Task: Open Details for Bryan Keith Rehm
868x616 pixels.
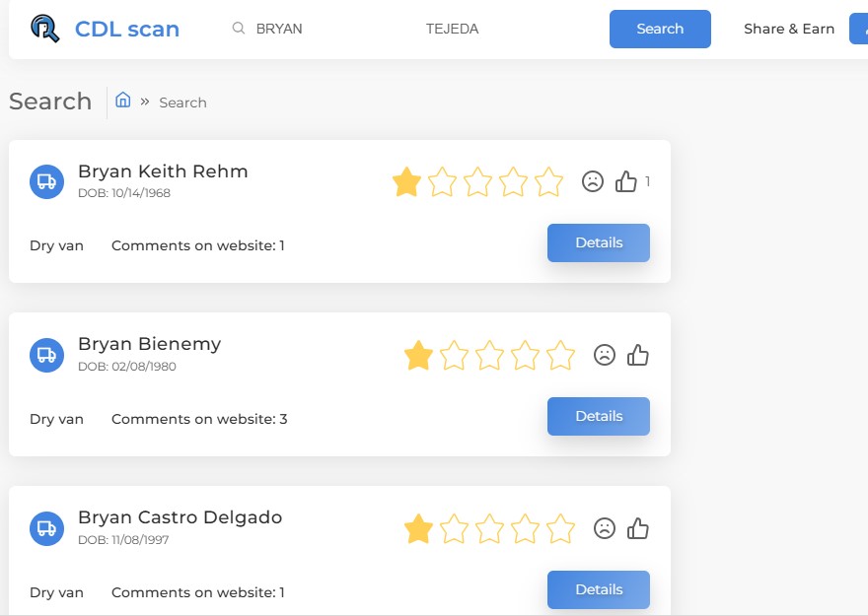Action: tap(598, 243)
